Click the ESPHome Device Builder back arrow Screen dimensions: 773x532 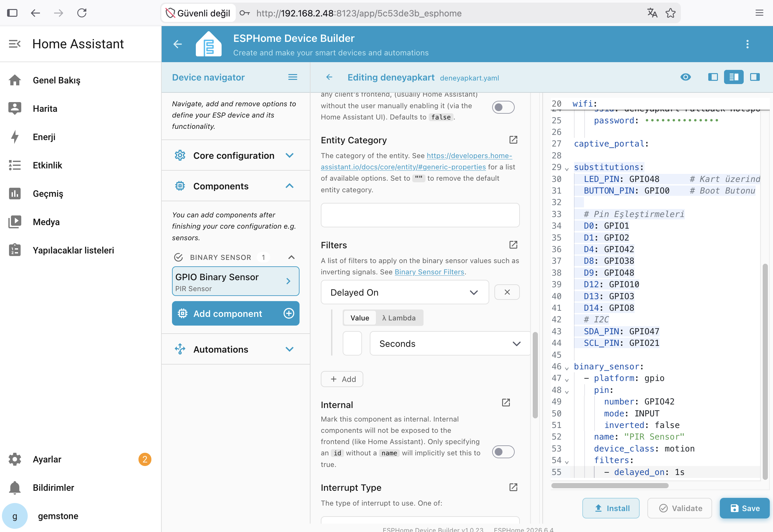178,44
